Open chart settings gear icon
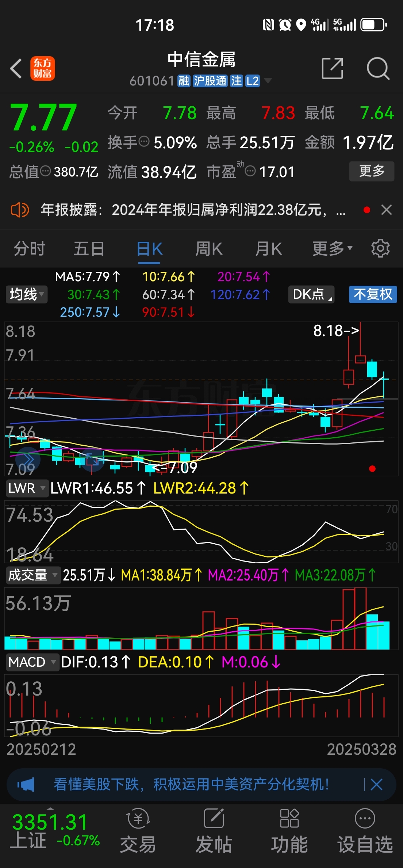403x868 pixels. pyautogui.click(x=380, y=249)
